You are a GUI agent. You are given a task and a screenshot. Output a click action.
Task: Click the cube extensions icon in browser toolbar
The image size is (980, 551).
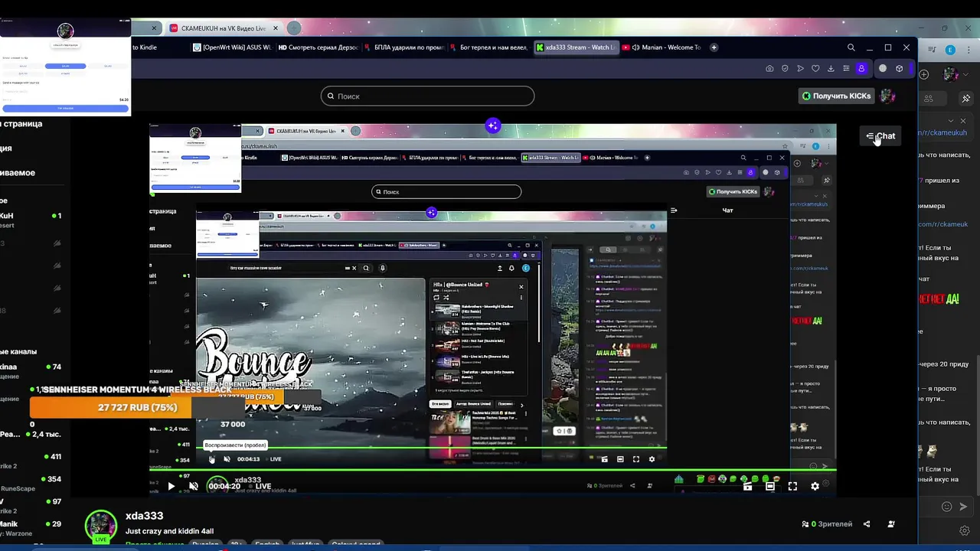(x=900, y=68)
